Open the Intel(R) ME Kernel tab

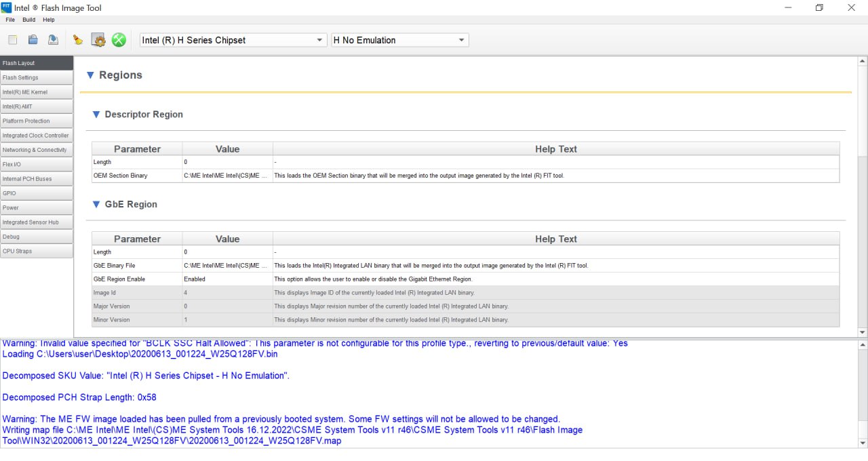37,92
